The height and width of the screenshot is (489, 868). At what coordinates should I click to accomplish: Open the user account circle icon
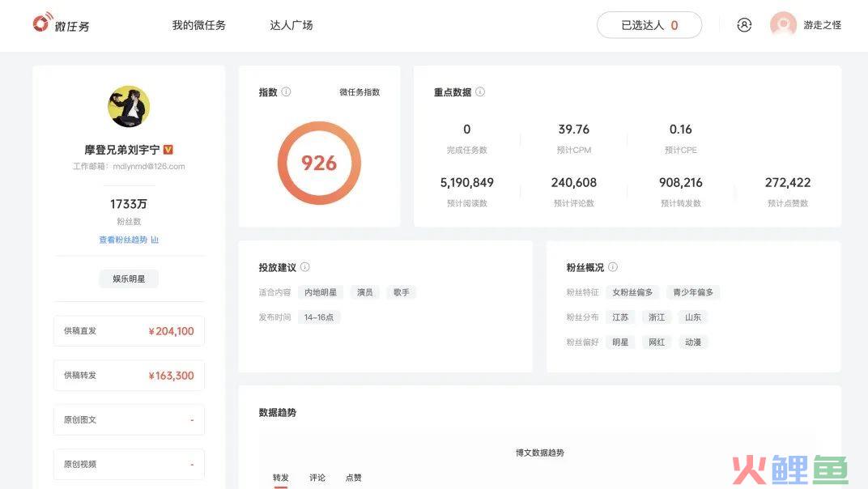[x=744, y=25]
